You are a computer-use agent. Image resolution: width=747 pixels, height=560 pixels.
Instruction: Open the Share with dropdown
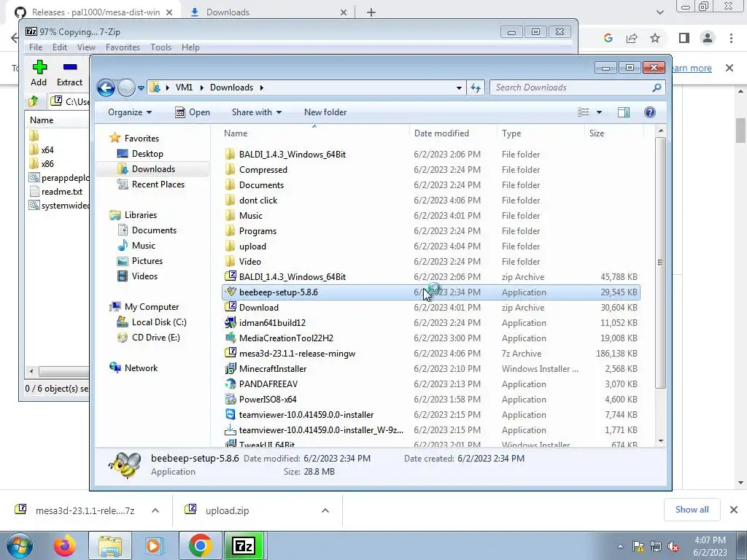coord(256,112)
